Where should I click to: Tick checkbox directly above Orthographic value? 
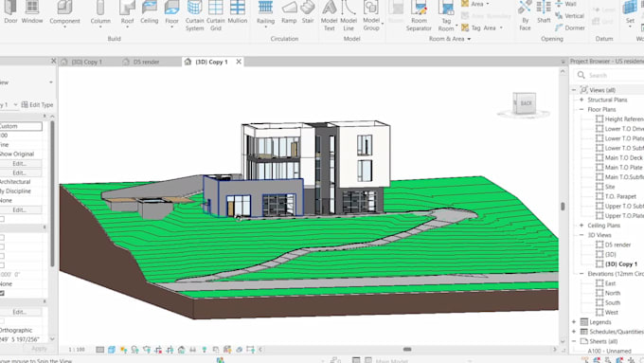coord(2,321)
